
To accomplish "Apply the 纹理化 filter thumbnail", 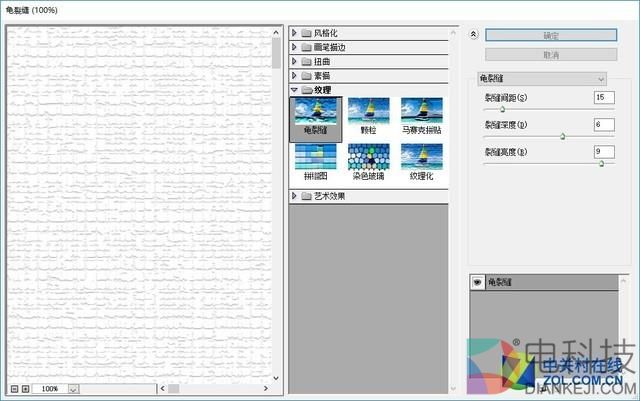I will 422,162.
